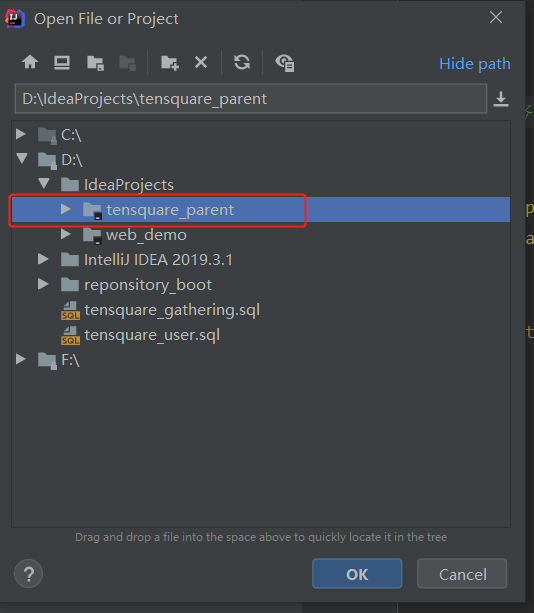
Task: Click the tensquare_parent project folder icon
Action: click(93, 211)
